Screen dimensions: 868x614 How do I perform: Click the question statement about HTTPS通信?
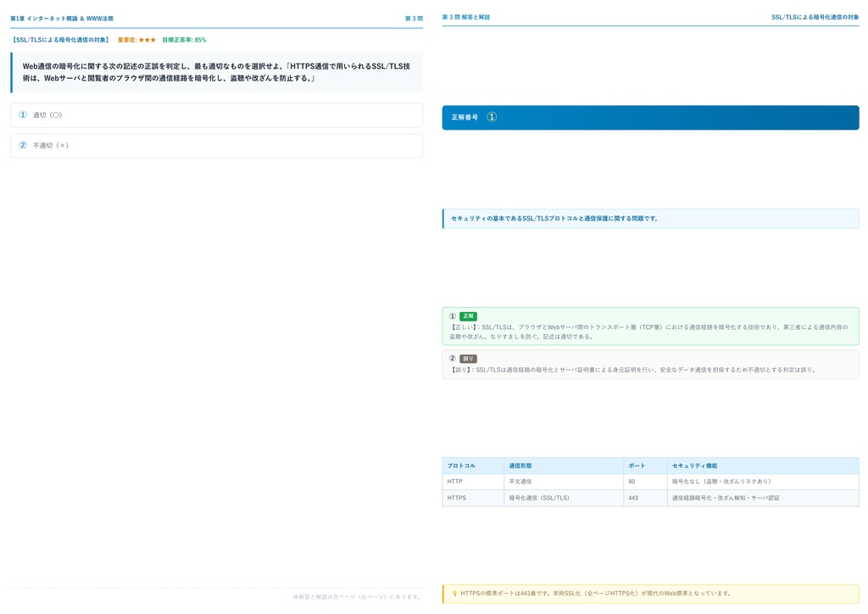tap(216, 73)
